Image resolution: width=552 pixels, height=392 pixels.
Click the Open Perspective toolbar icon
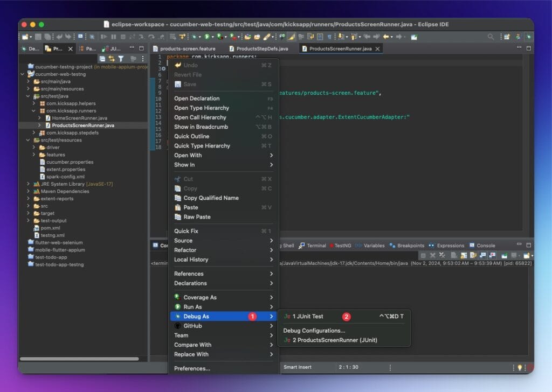click(507, 37)
